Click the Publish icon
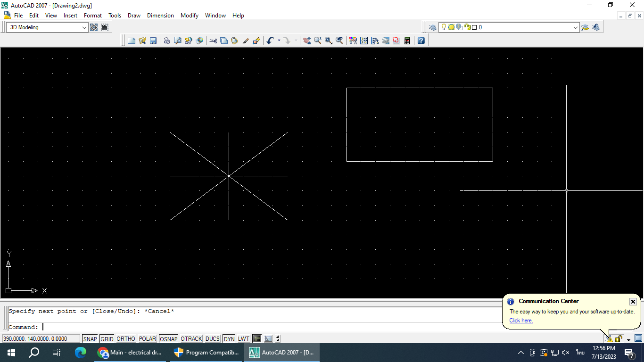Image resolution: width=644 pixels, height=362 pixels. point(189,41)
